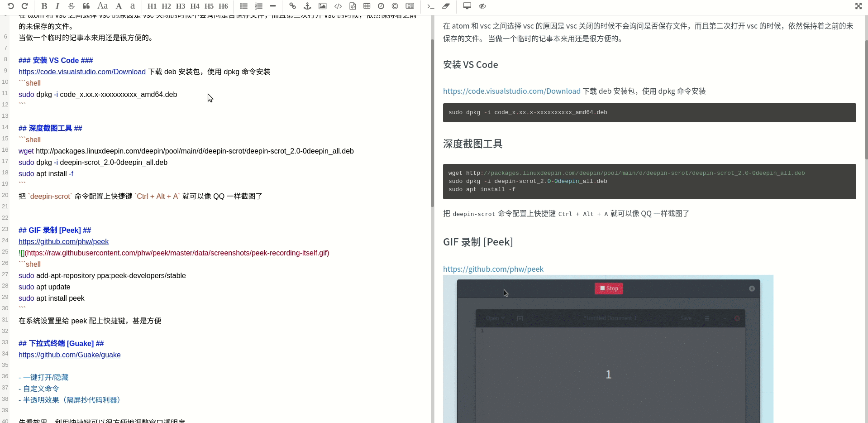The width and height of the screenshot is (868, 423).
Task: Click the '- 一键打开/隐藏' list item
Action: pos(43,377)
